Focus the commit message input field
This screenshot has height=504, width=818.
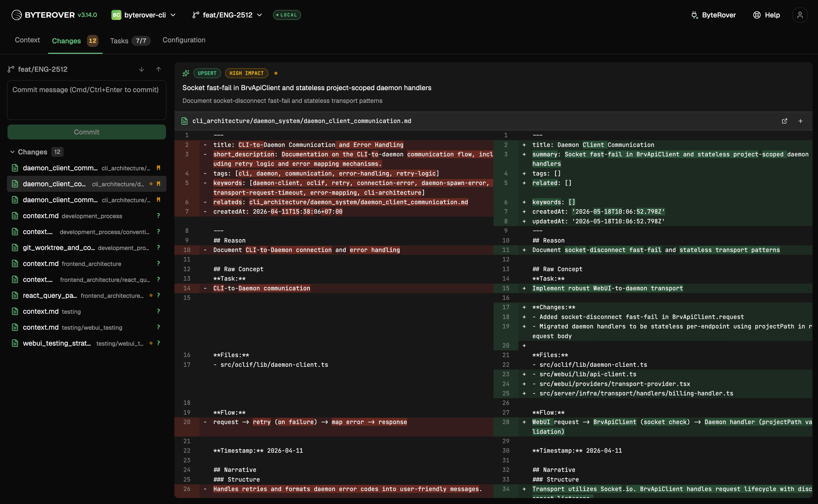pos(87,100)
